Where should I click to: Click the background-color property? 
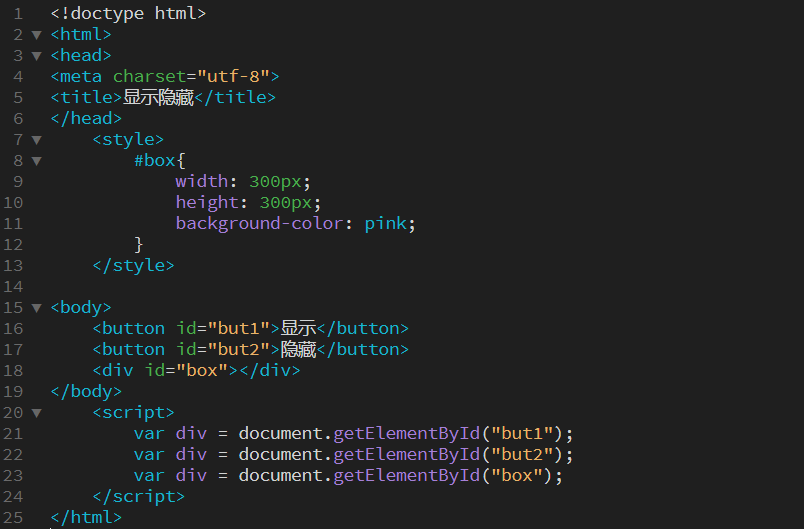259,224
